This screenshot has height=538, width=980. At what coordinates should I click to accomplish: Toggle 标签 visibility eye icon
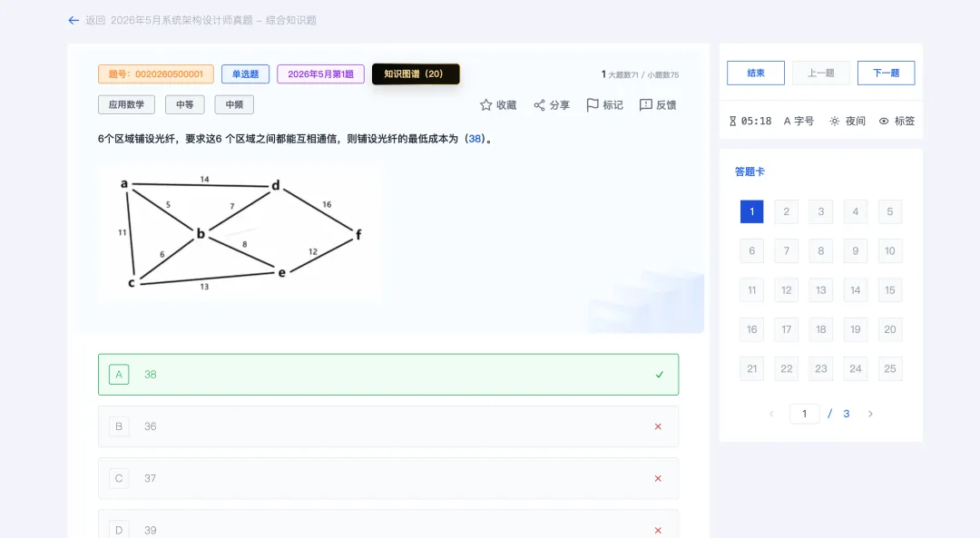point(884,122)
